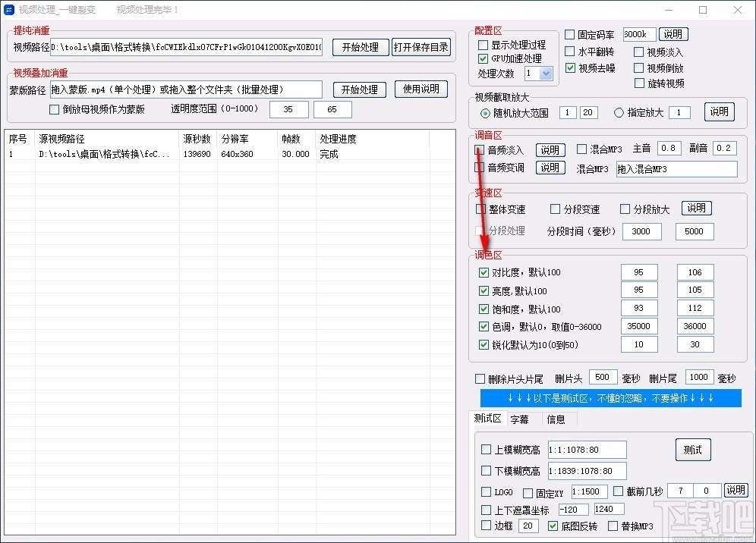Disable GPU加速处理 acceleration option

[483, 58]
